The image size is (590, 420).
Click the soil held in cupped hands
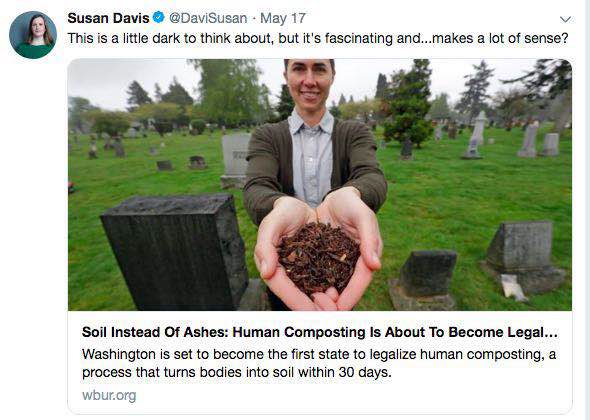coord(318,257)
